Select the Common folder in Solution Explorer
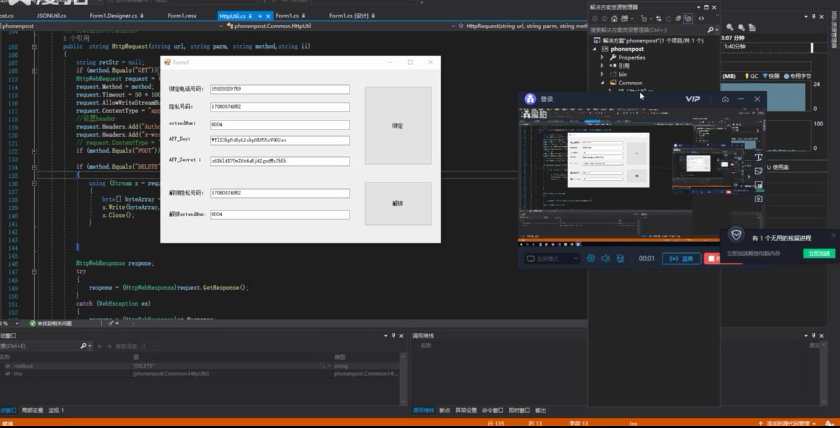840x428 pixels. coord(630,82)
